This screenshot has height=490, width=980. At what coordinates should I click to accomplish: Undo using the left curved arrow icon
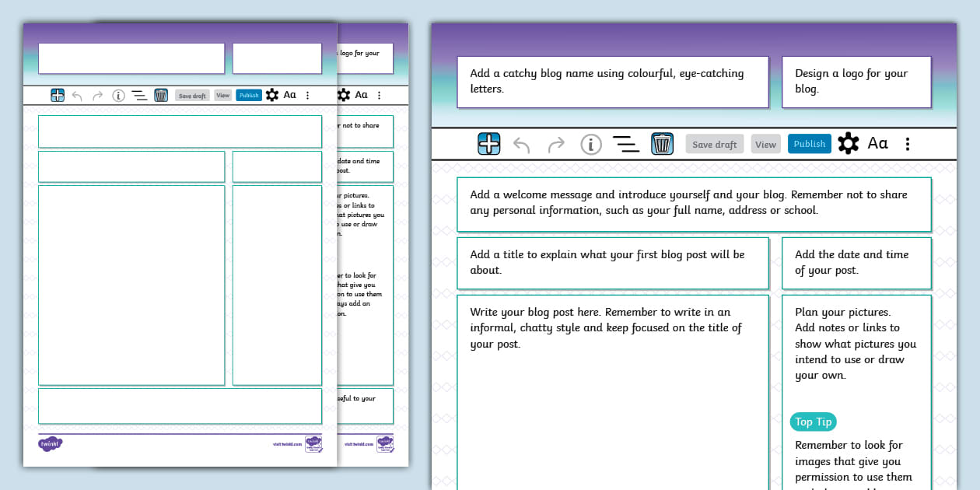[523, 143]
